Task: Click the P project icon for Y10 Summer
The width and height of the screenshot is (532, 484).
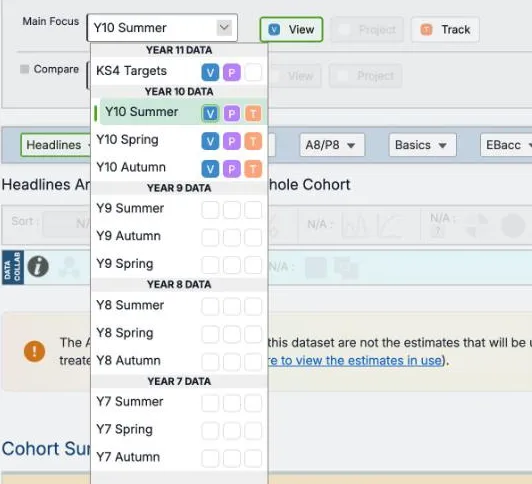Action: 232,113
